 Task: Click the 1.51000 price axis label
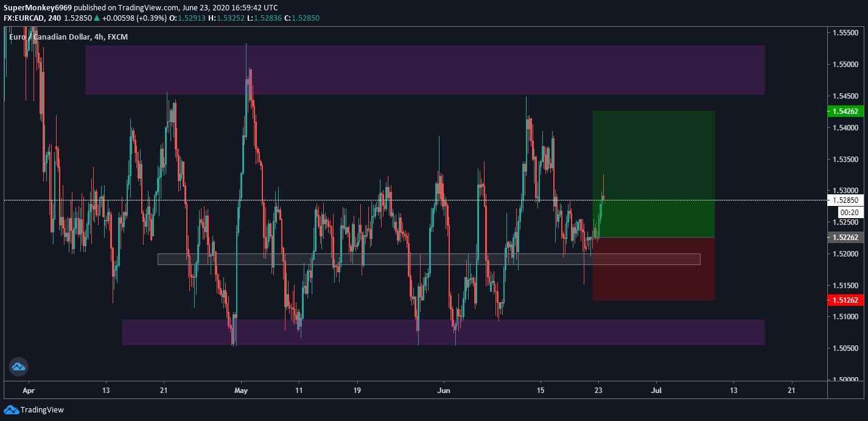point(845,317)
